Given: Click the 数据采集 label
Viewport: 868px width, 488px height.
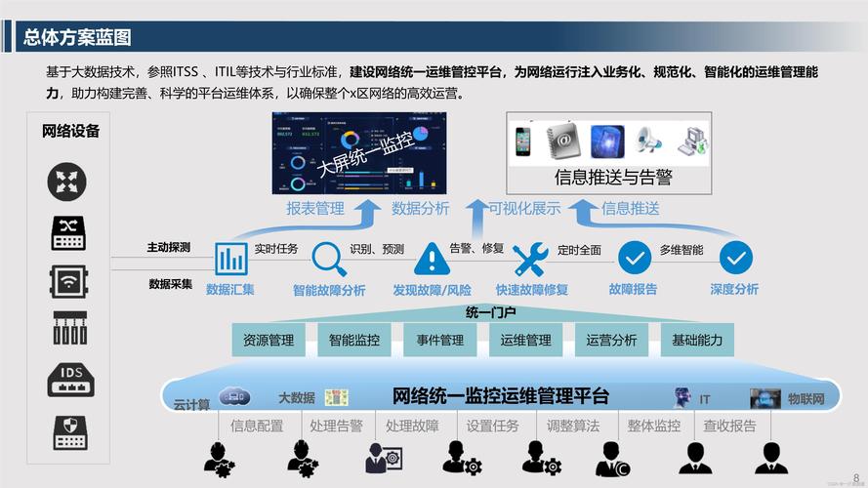Looking at the screenshot, I should pyautogui.click(x=171, y=284).
